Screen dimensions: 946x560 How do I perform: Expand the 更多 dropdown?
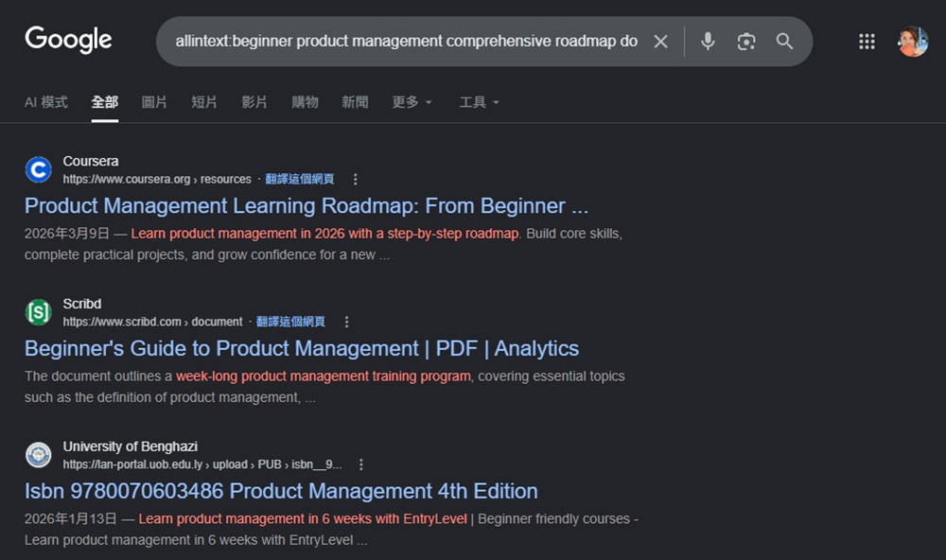(412, 102)
